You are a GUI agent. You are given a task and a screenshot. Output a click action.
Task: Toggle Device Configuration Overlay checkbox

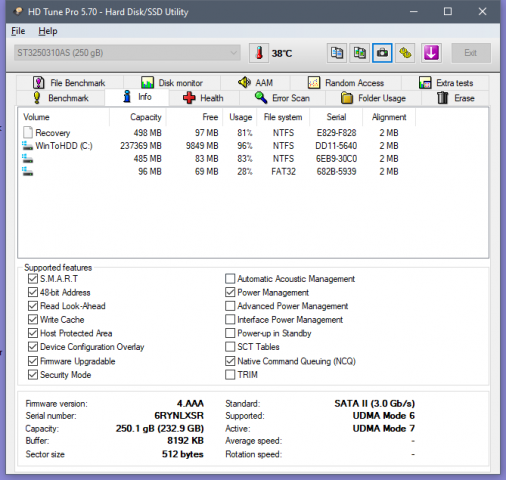(x=33, y=347)
